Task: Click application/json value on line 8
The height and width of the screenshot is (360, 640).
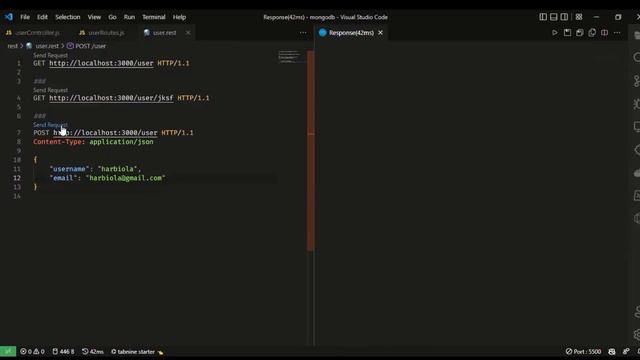Action: 121,142
